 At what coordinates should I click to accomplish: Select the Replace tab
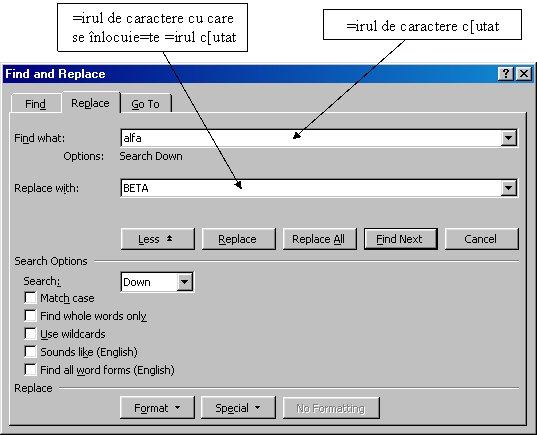point(90,103)
